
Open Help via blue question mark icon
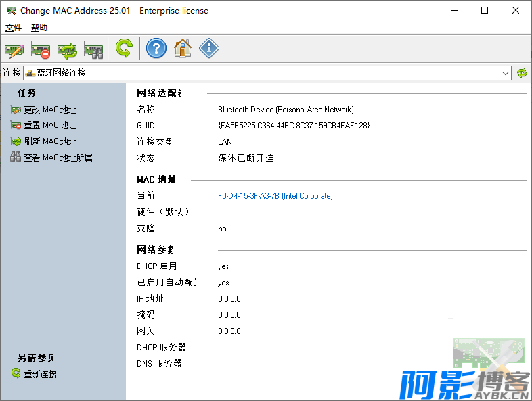tap(156, 48)
